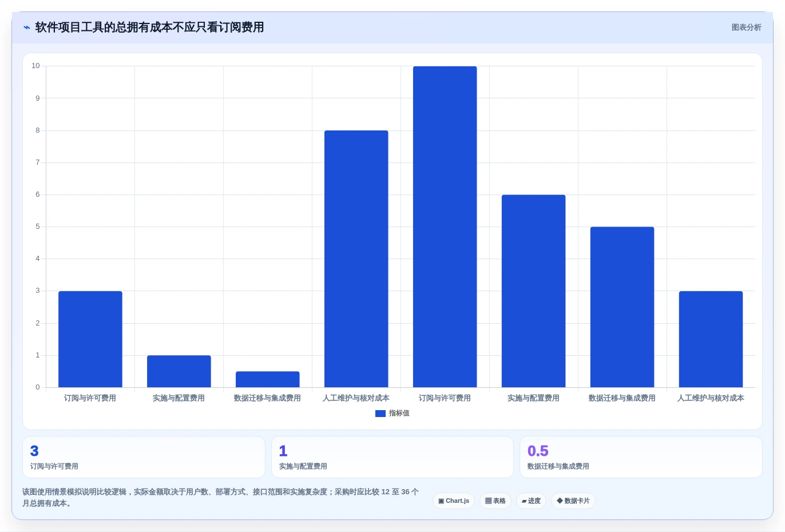Click the 订阅与许可费用 bar with value 10
785x532 pixels.
445,227
